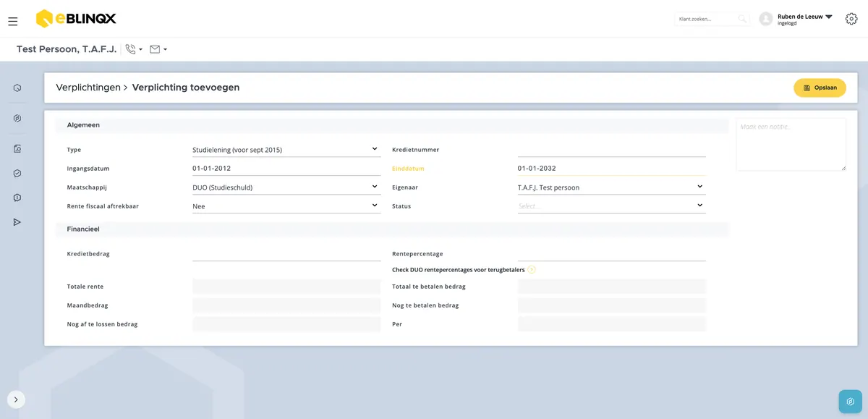Click the paper plane sidebar icon
This screenshot has height=419, width=868.
(17, 222)
